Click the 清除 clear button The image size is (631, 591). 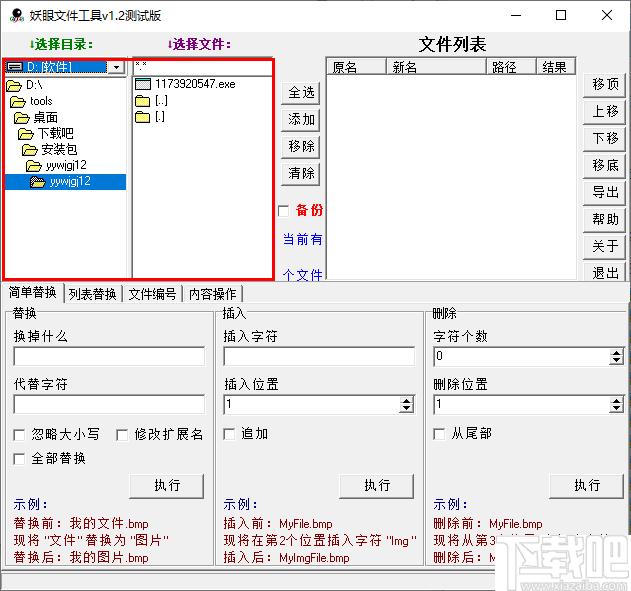click(301, 174)
